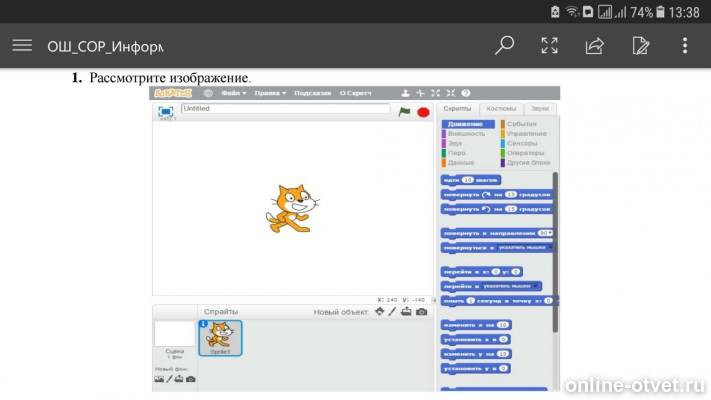Select the События block category
The image size is (711, 400).
tap(521, 124)
